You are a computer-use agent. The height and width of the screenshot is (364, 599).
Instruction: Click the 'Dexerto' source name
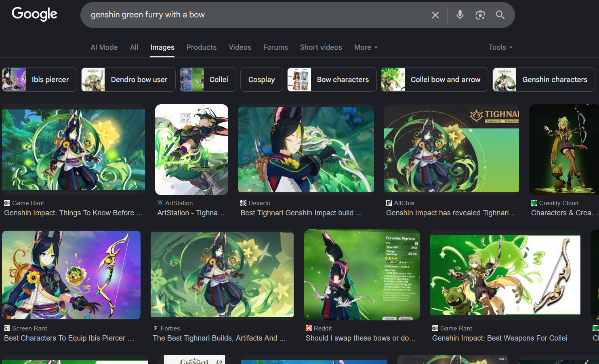pos(259,203)
